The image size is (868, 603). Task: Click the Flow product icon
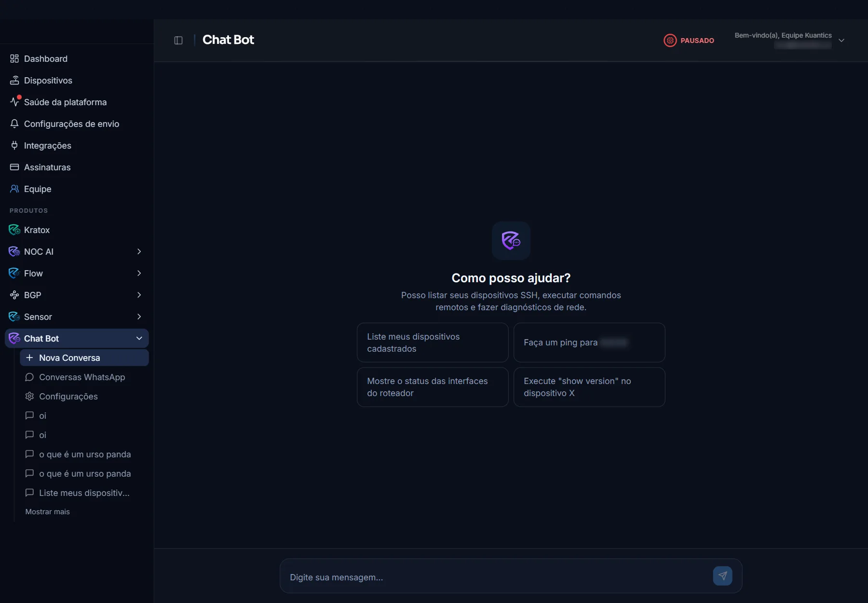(14, 274)
